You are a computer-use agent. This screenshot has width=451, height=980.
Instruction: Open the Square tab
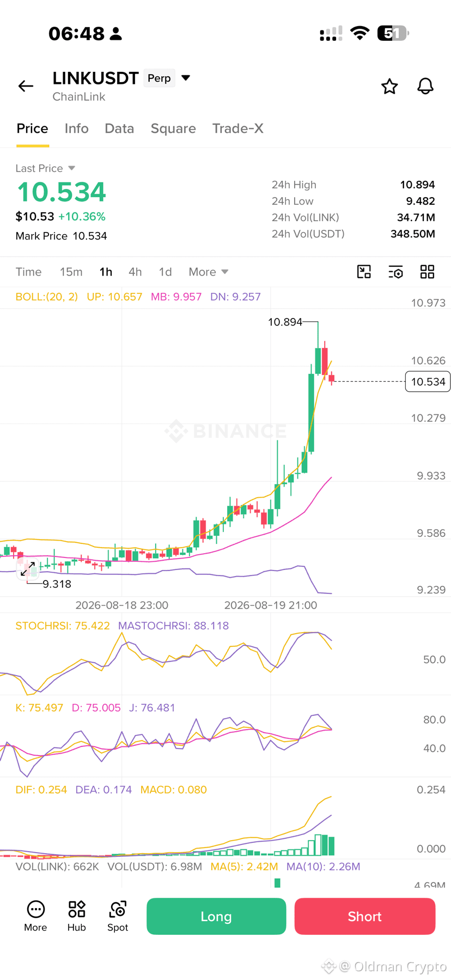173,128
